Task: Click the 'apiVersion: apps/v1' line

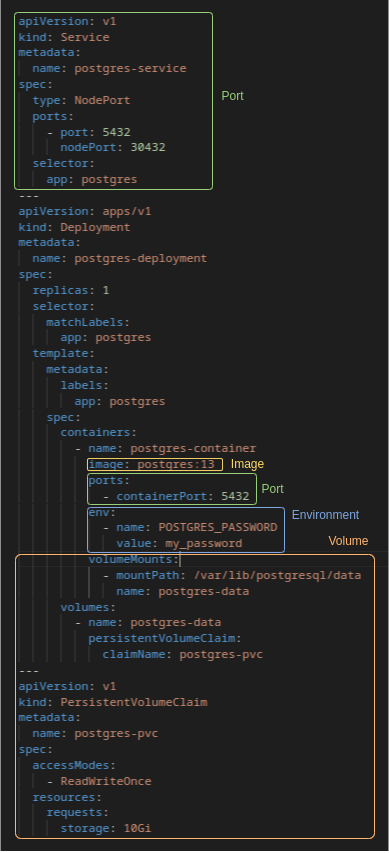Action: point(84,211)
